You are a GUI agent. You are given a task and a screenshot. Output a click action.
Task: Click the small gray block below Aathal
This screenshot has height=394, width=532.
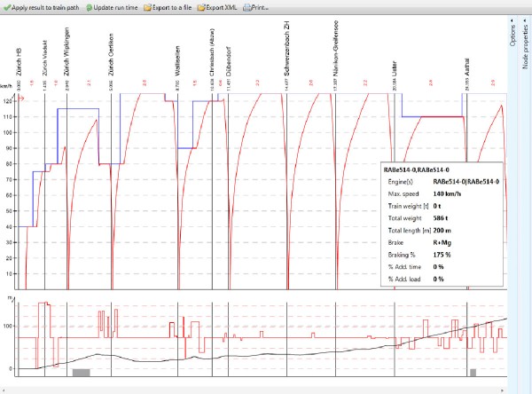pos(473,373)
